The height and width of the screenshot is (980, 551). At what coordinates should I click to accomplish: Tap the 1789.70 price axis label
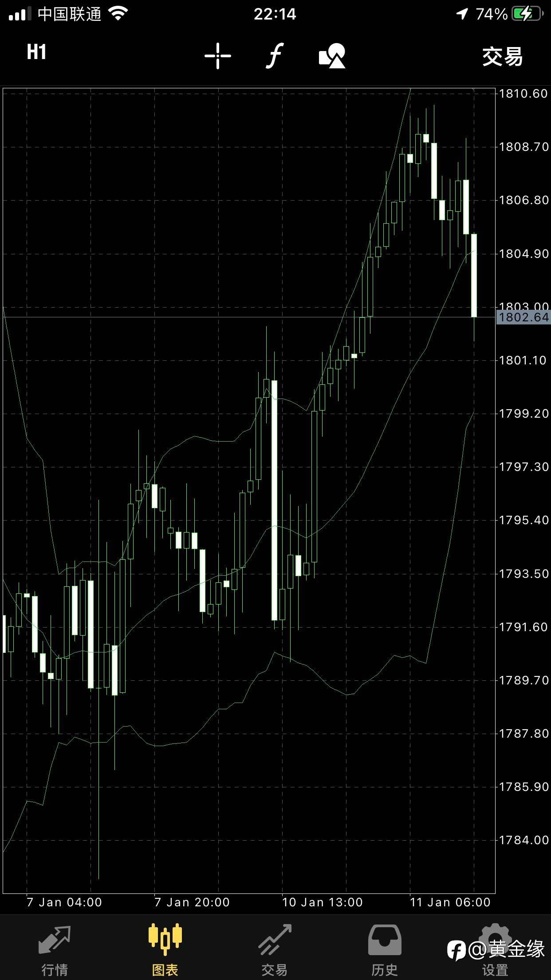pos(523,680)
